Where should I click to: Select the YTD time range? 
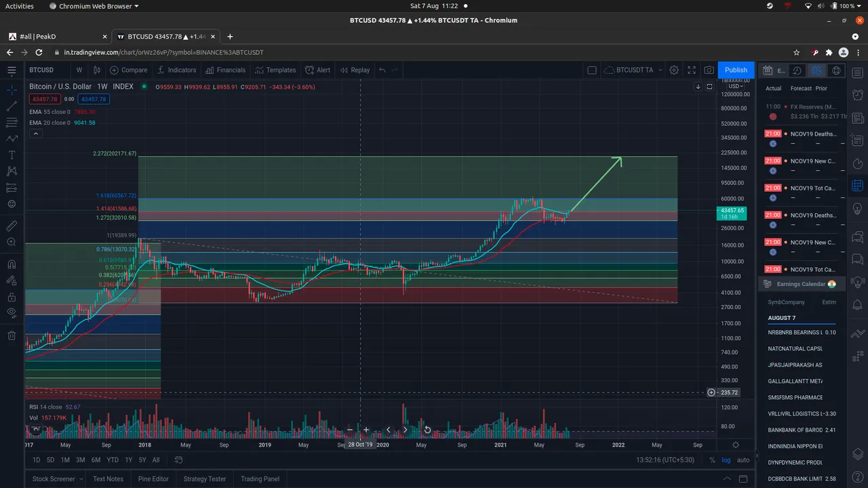[113, 460]
